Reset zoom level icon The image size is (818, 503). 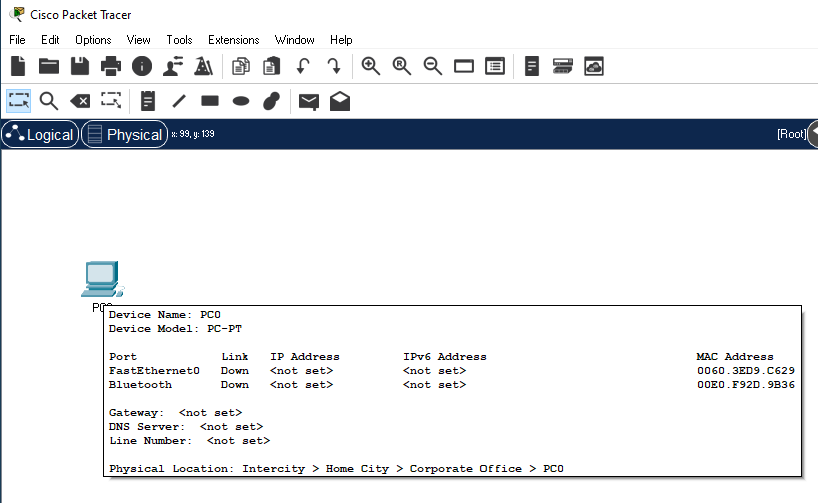(x=402, y=66)
